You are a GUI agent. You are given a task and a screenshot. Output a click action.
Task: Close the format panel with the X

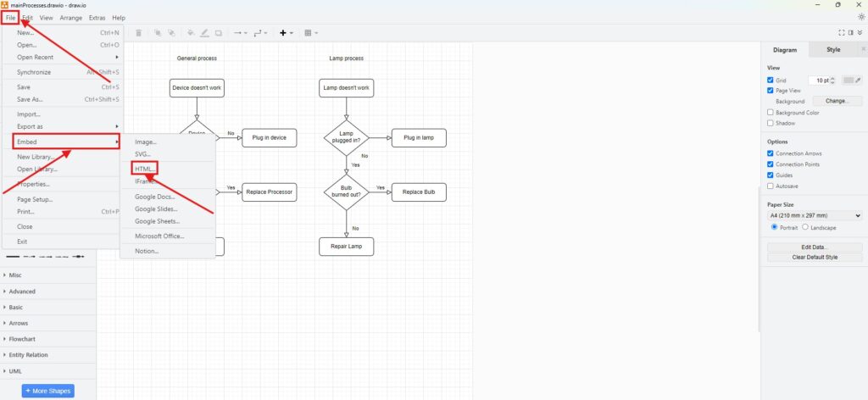863,49
